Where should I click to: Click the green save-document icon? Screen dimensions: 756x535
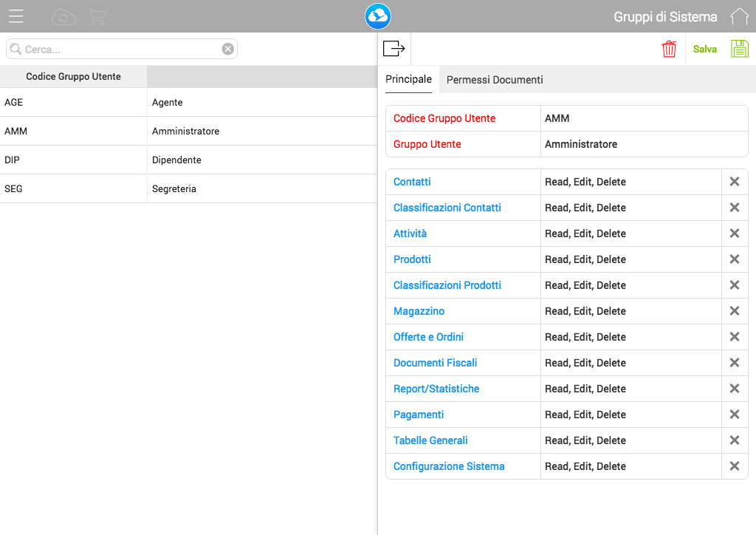click(x=739, y=48)
